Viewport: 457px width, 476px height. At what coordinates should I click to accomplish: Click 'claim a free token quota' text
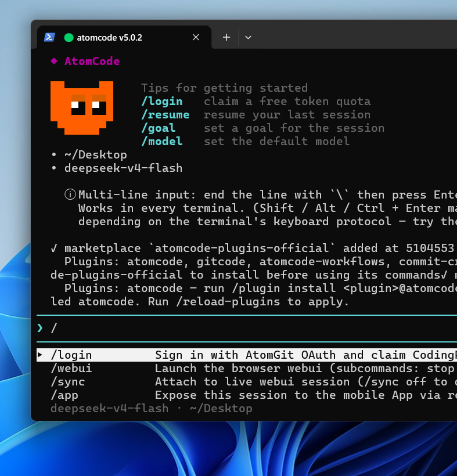[287, 101]
